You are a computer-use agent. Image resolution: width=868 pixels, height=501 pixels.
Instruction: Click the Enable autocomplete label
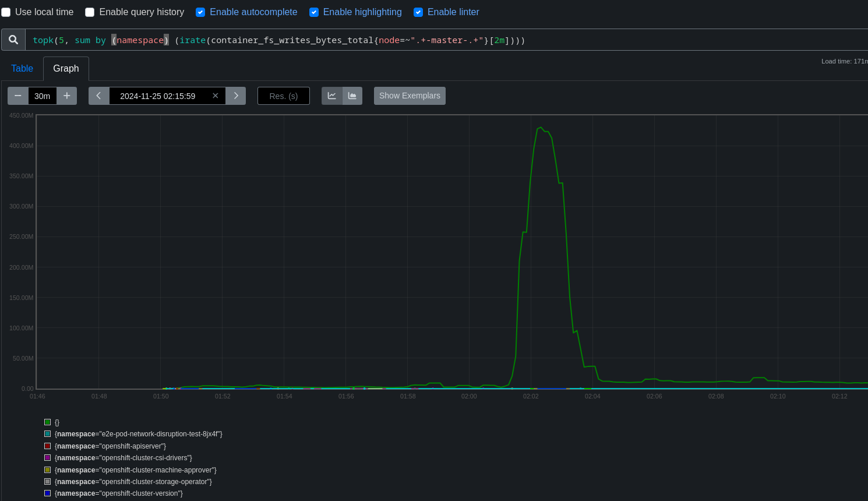point(253,12)
